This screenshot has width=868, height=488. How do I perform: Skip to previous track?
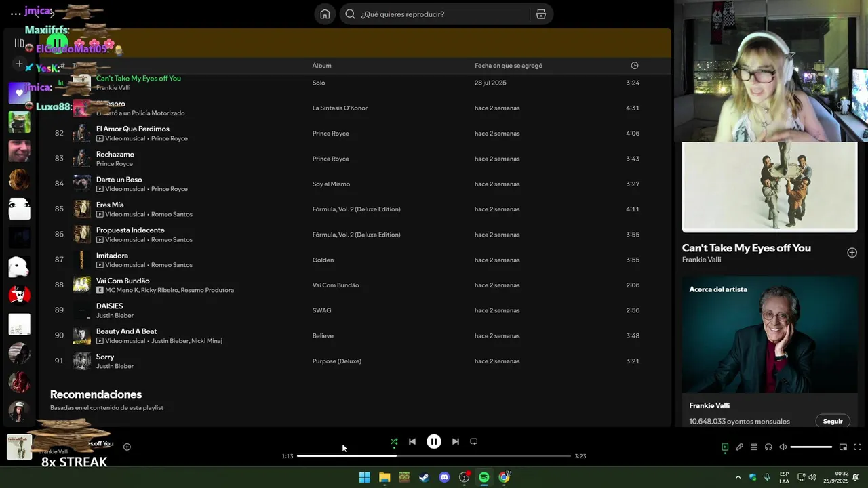point(412,441)
